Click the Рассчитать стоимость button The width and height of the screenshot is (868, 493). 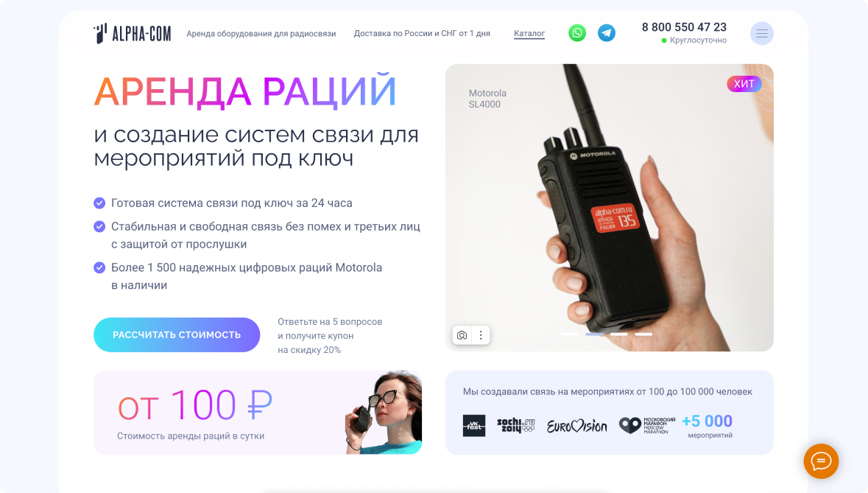[x=177, y=335]
